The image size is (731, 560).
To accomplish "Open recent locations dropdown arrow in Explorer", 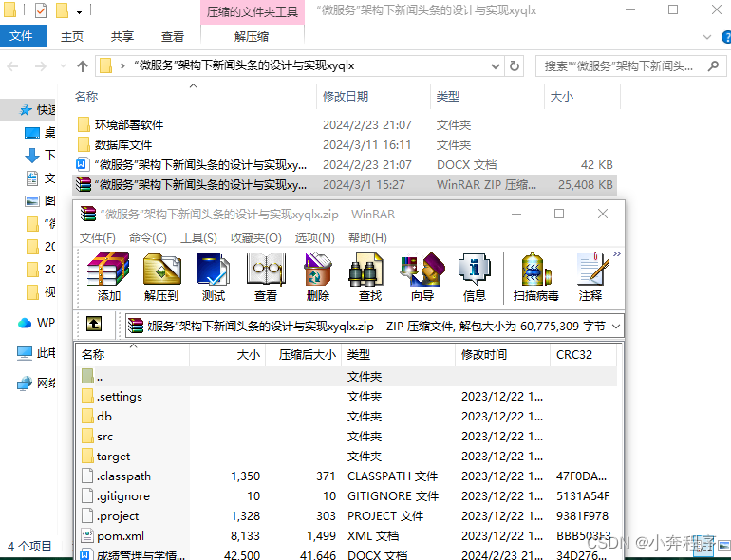I will point(63,66).
